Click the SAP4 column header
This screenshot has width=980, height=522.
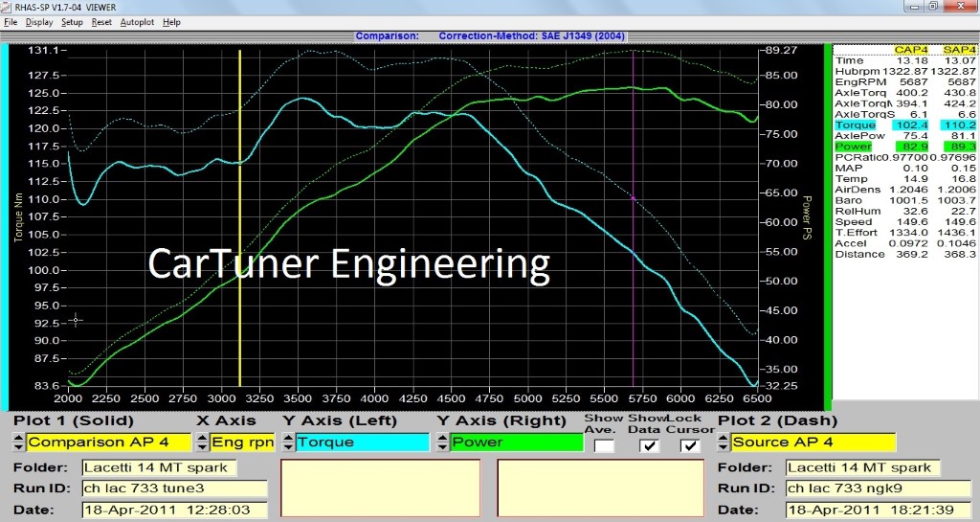959,50
